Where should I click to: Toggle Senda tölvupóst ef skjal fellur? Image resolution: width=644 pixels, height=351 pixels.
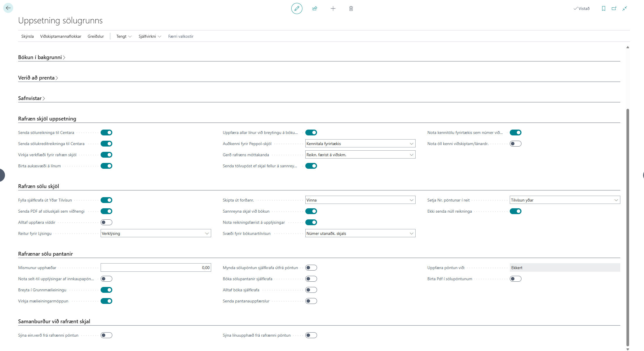311,166
